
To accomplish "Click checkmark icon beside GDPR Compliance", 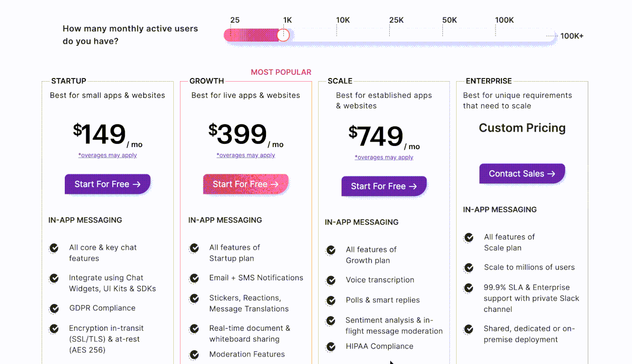I will coord(54,308).
